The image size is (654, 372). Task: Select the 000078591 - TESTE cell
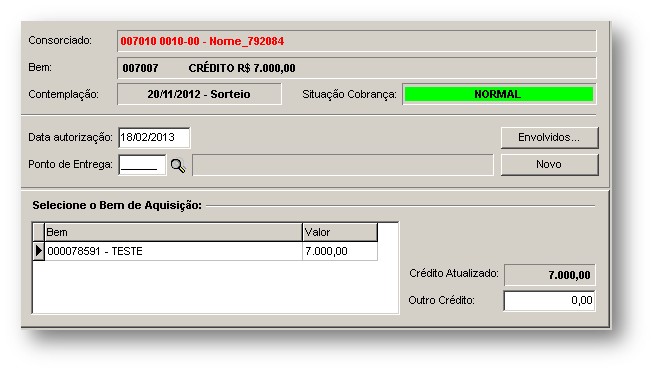coord(174,251)
